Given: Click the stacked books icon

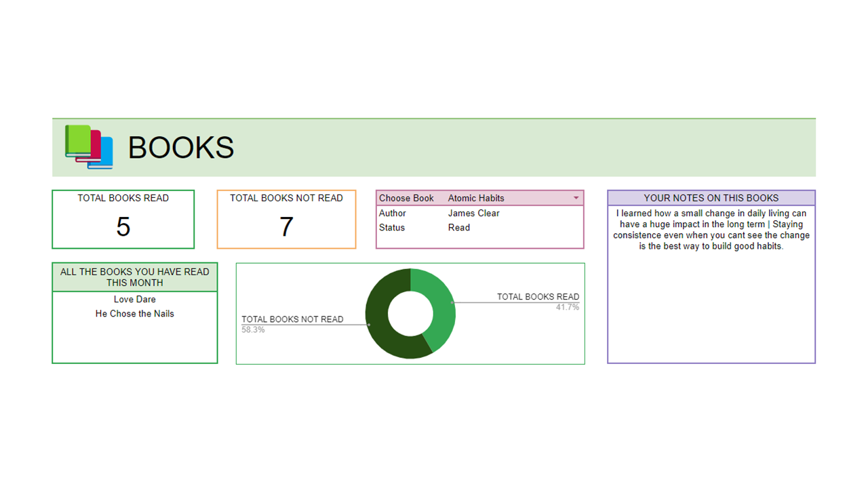Looking at the screenshot, I should 89,146.
